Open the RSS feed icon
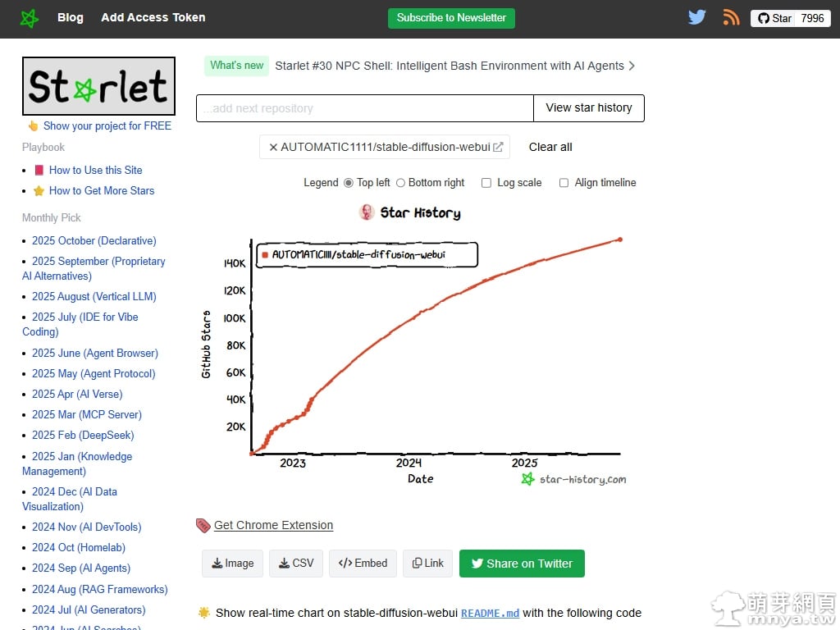Viewport: 840px width, 630px height. (x=731, y=16)
